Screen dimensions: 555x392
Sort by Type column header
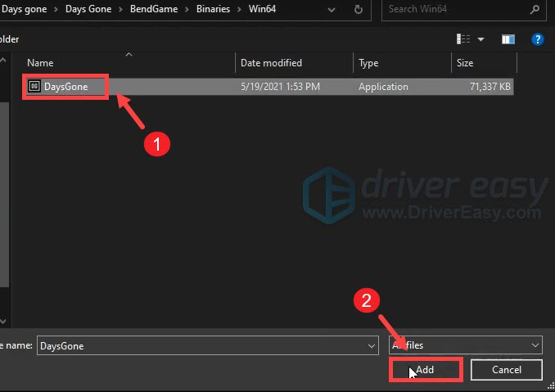(x=368, y=63)
